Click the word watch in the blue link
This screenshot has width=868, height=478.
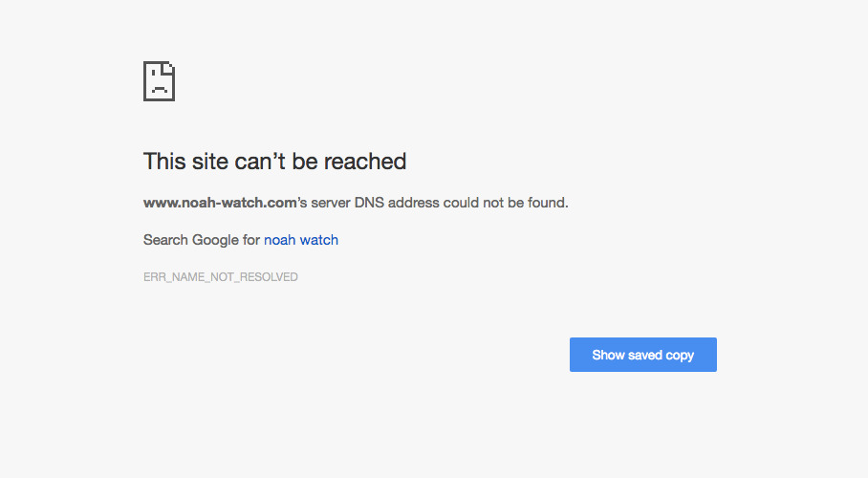pos(319,240)
